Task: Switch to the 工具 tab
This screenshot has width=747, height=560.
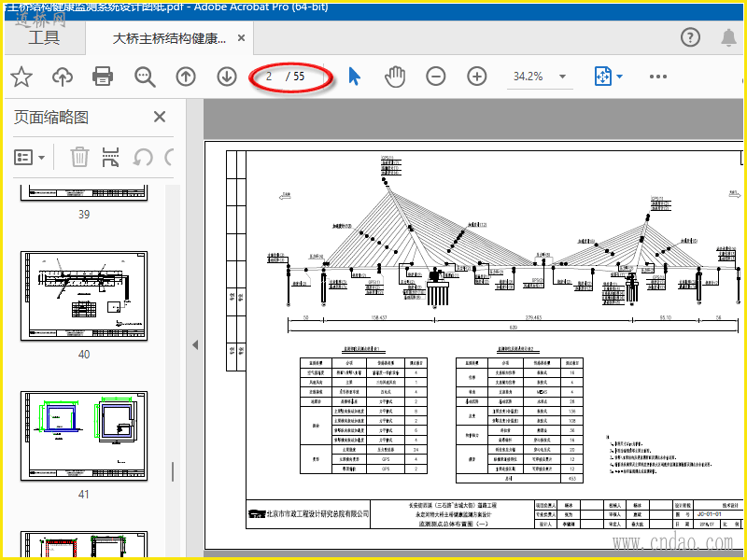Action: tap(44, 37)
